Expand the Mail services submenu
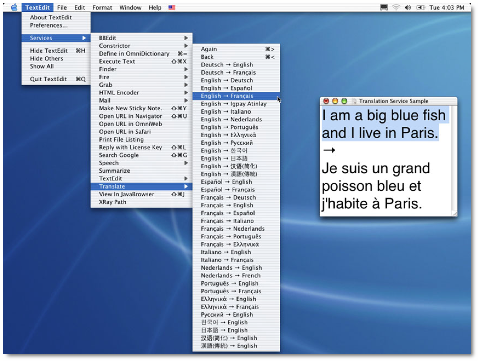Viewport: 478px width, 361px height. [141, 100]
